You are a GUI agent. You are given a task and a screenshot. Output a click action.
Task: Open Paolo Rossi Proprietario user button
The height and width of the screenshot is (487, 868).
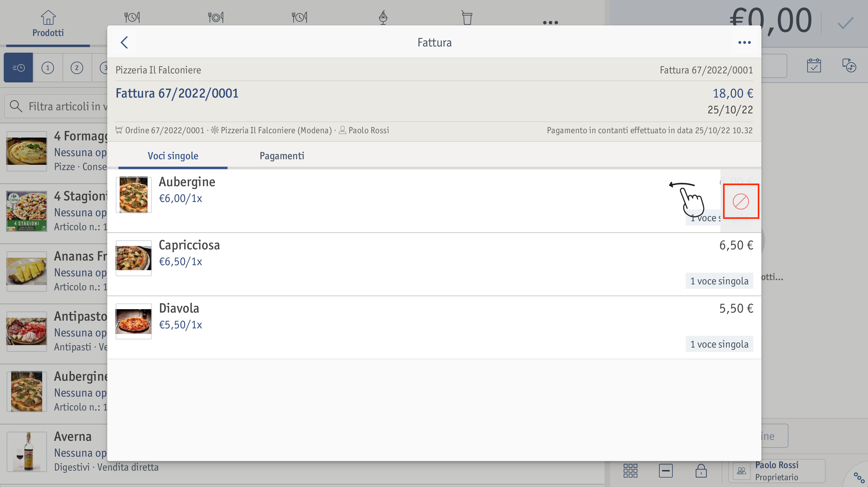[777, 471]
